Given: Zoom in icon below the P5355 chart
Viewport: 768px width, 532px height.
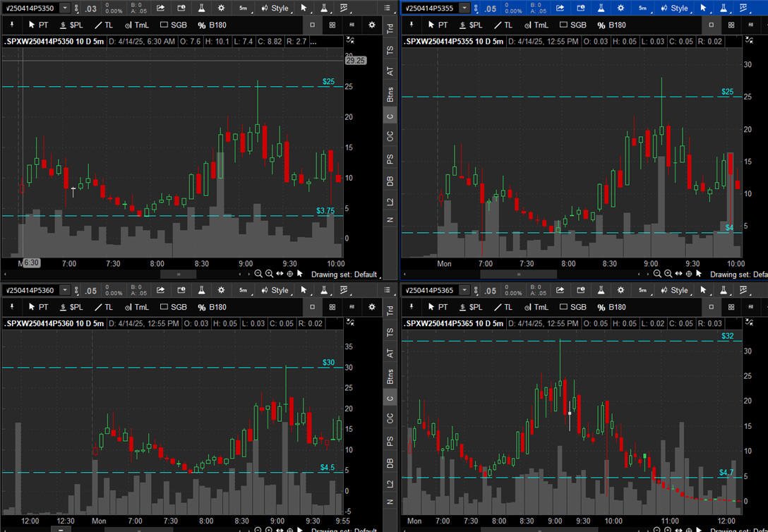Looking at the screenshot, I should (668, 274).
